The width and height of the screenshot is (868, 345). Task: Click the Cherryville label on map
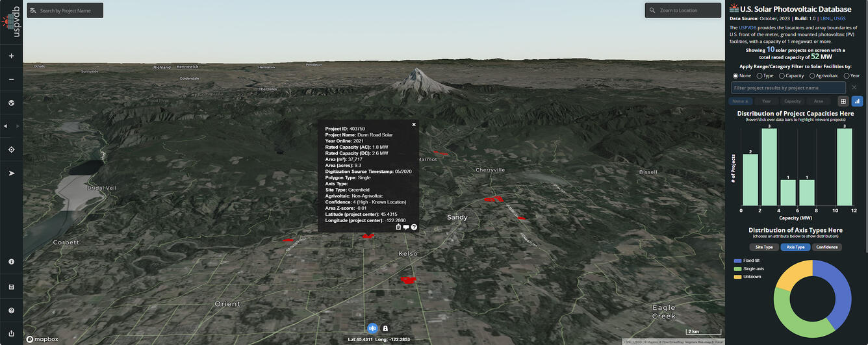click(491, 170)
